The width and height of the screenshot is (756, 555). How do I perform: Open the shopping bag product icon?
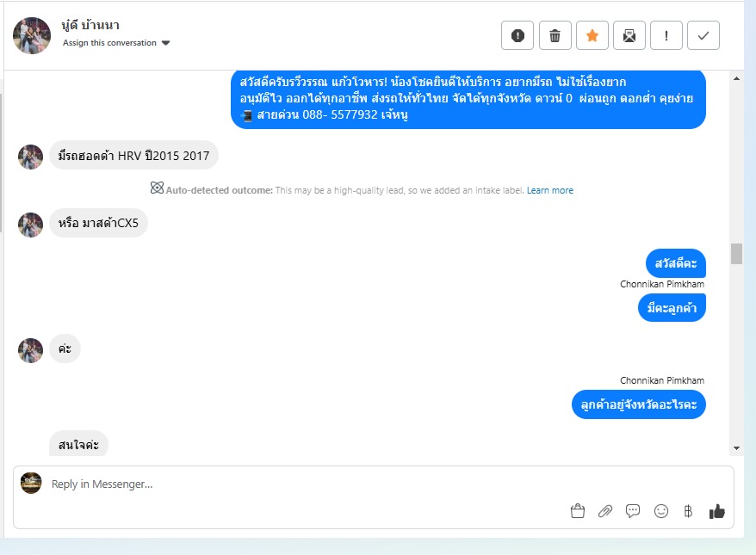point(578,511)
